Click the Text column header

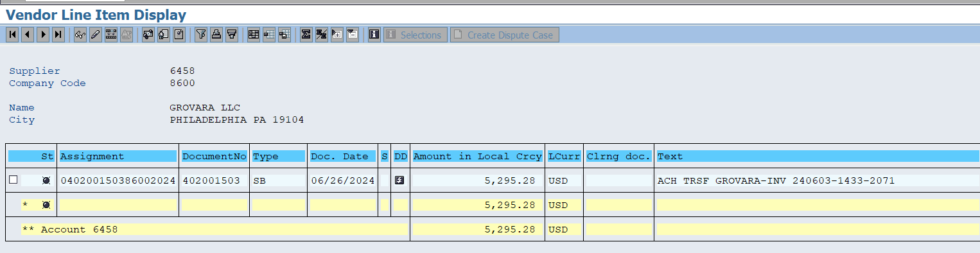[818, 156]
